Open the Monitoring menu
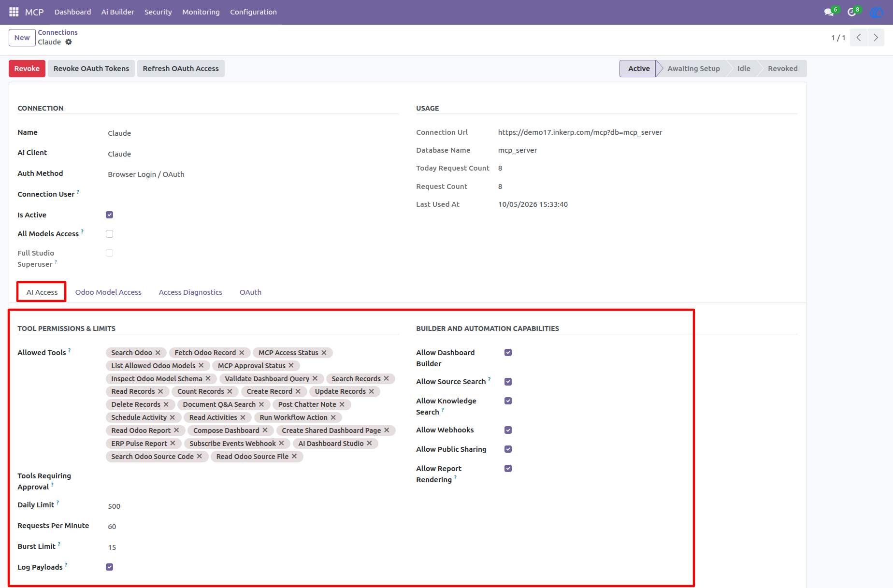Image resolution: width=893 pixels, height=588 pixels. tap(201, 12)
